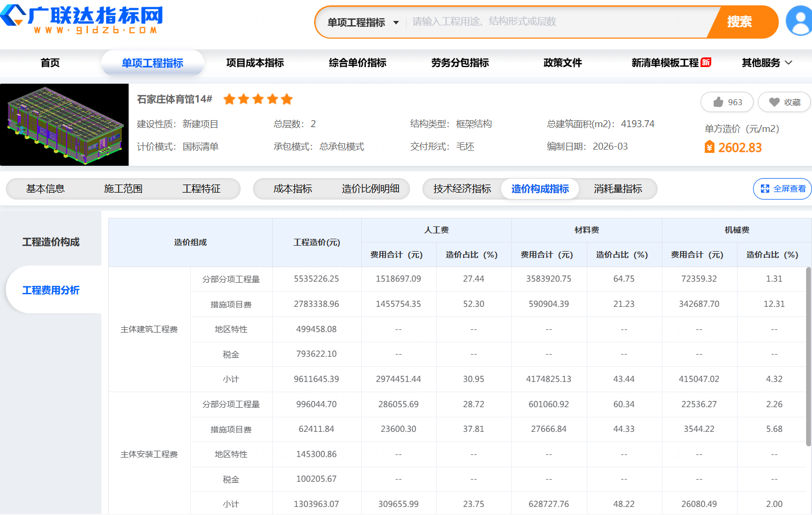Viewport: 812px width, 515px height.
Task: Click the five-star rating beside 石家庄体育馆14#
Action: point(258,99)
